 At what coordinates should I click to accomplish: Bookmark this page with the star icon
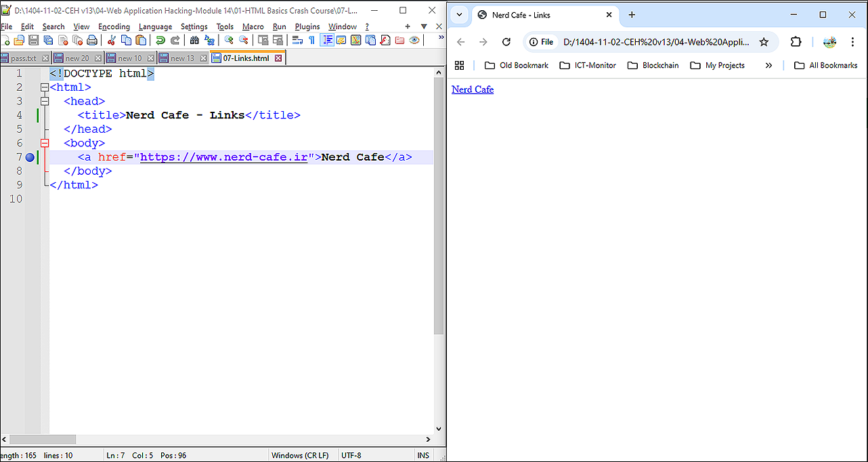coord(764,42)
